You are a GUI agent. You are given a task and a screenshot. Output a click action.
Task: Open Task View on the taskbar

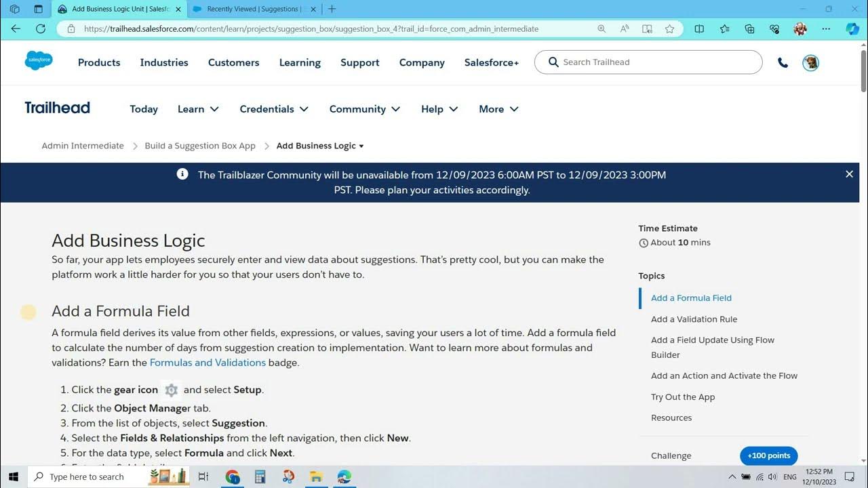click(x=203, y=477)
